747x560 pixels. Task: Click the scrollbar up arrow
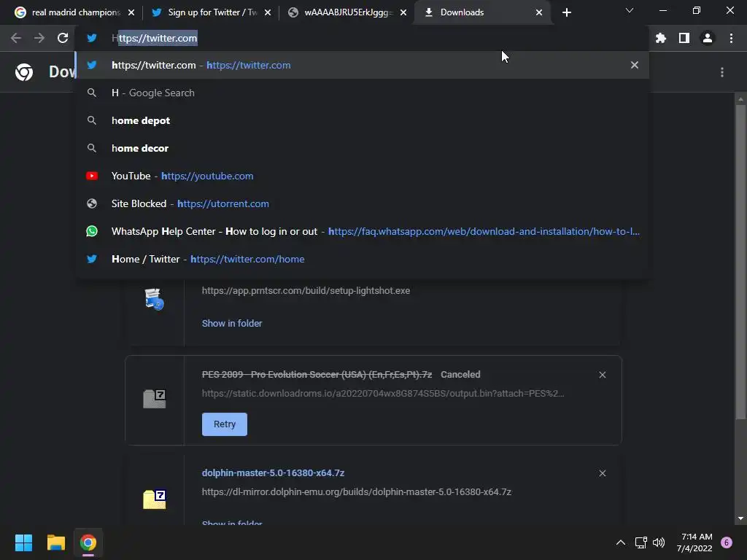coord(740,99)
